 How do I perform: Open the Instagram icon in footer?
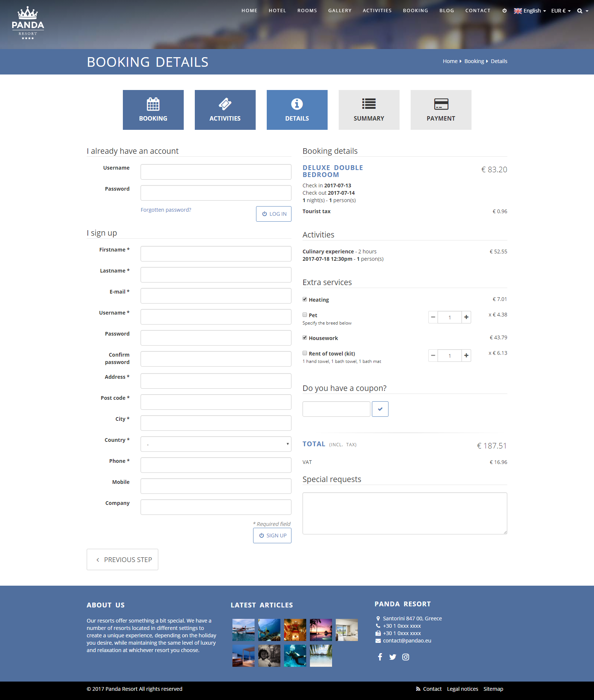pos(405,657)
